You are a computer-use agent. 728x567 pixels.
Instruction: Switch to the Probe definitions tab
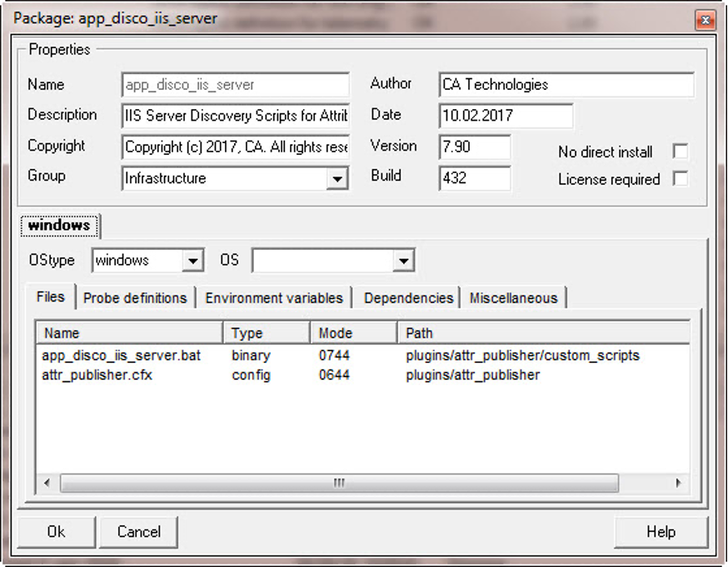(x=134, y=297)
